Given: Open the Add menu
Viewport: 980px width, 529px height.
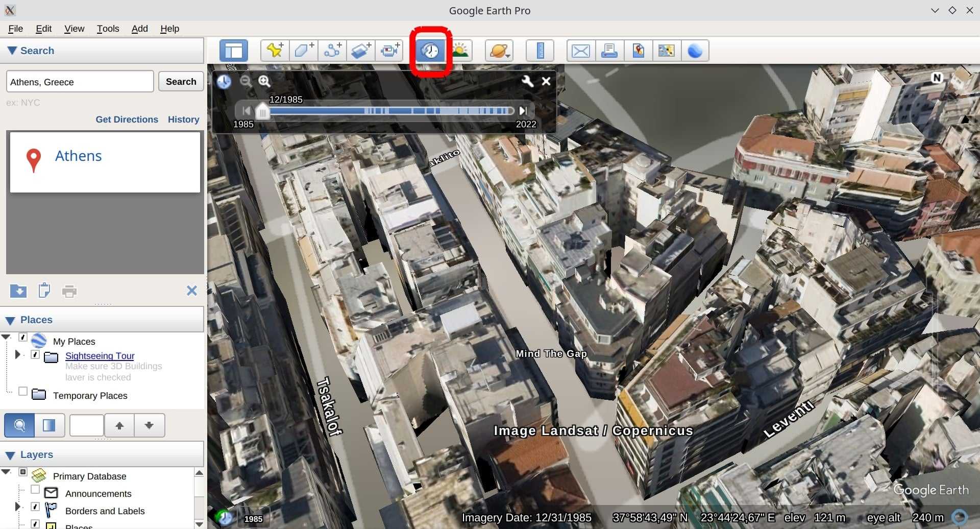Looking at the screenshot, I should click(140, 29).
